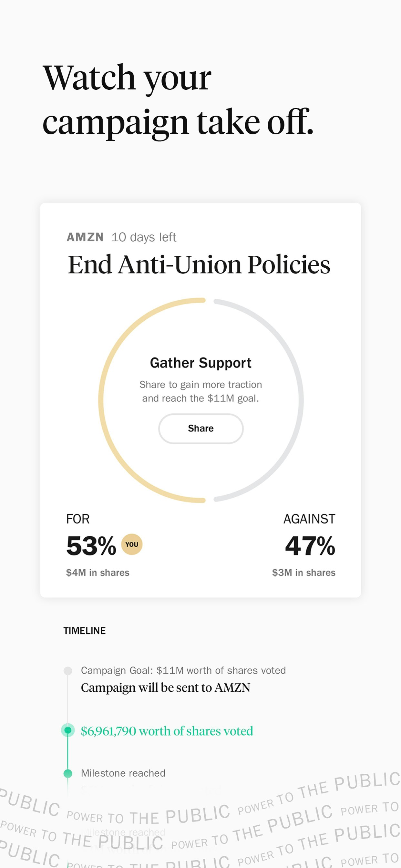Open the $6,961,790 worth of shares voted entry
This screenshot has width=401, height=868.
click(x=167, y=731)
